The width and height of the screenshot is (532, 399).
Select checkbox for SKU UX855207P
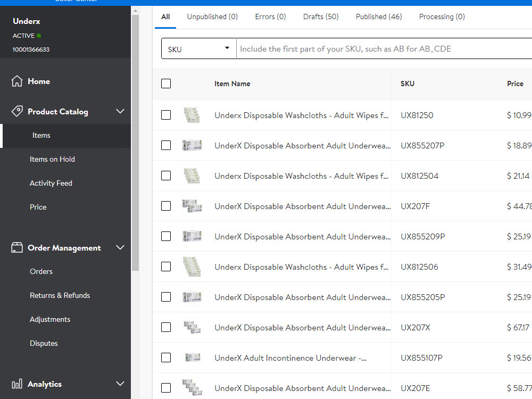point(166,145)
